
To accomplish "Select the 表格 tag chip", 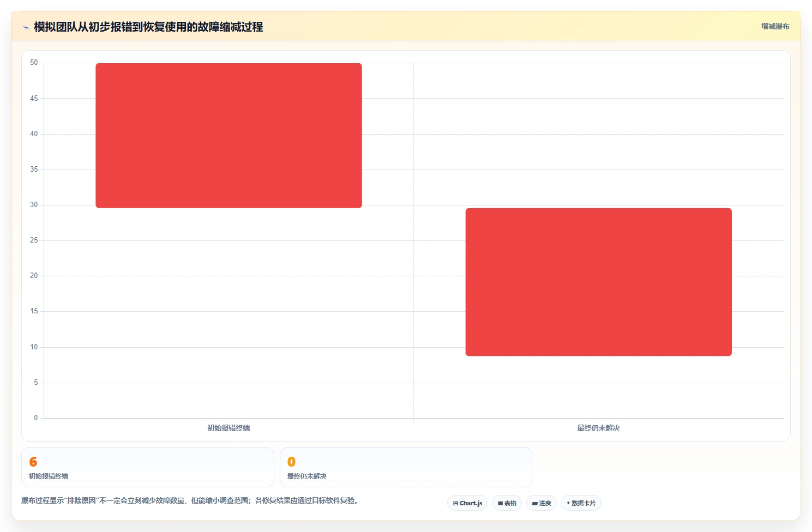I will coord(507,503).
